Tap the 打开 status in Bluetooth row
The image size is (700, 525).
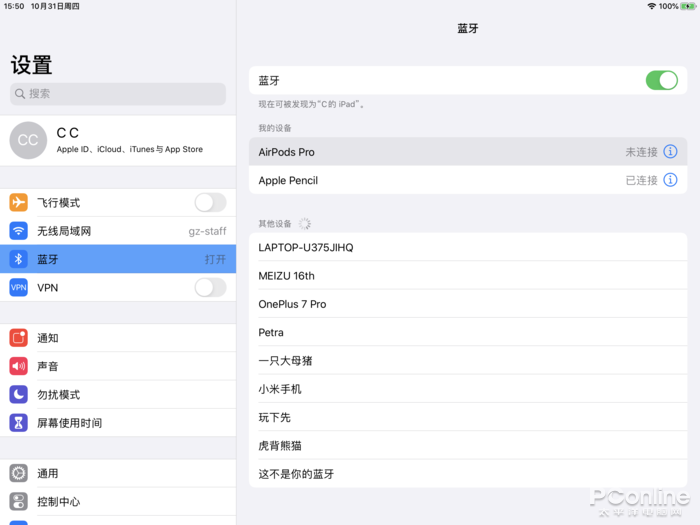pos(215,259)
